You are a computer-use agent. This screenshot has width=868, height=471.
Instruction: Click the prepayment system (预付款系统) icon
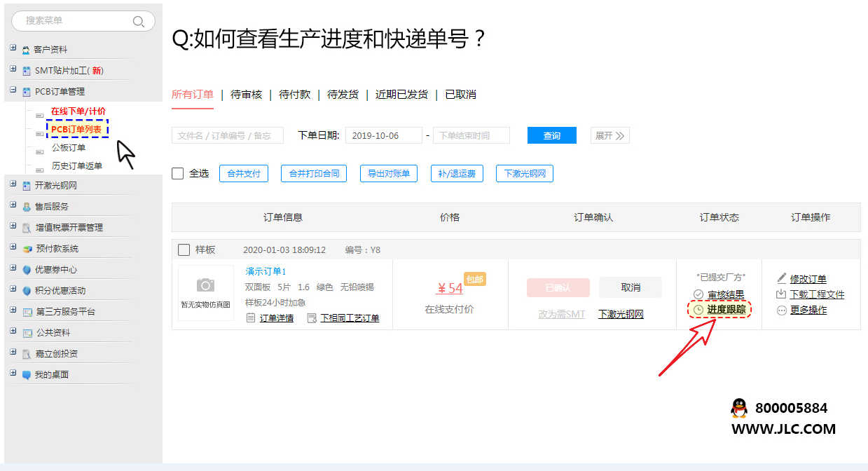[x=27, y=249]
